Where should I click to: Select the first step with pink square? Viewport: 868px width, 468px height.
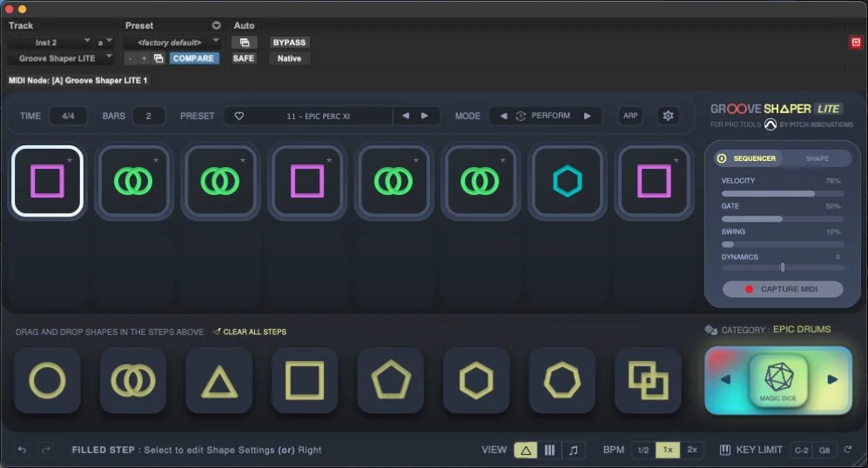coord(47,181)
